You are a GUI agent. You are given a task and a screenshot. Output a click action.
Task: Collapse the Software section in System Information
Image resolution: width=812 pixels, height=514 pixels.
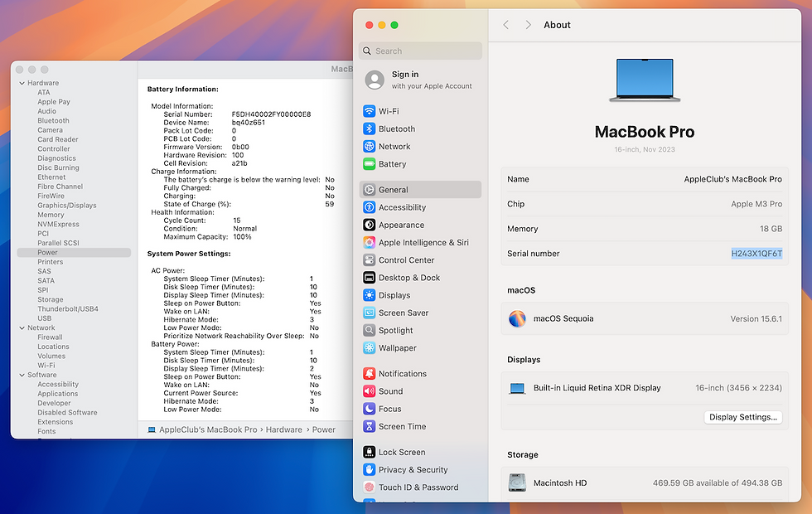point(22,375)
